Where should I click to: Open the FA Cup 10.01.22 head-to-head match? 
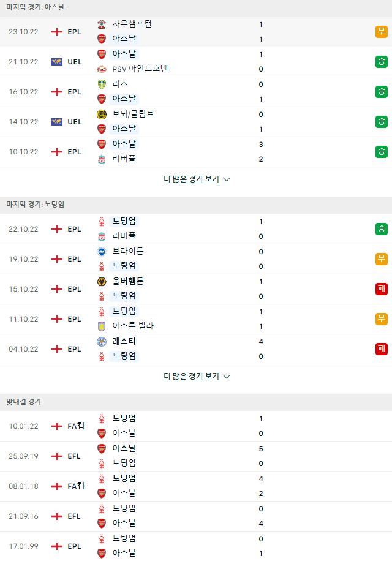click(196, 426)
